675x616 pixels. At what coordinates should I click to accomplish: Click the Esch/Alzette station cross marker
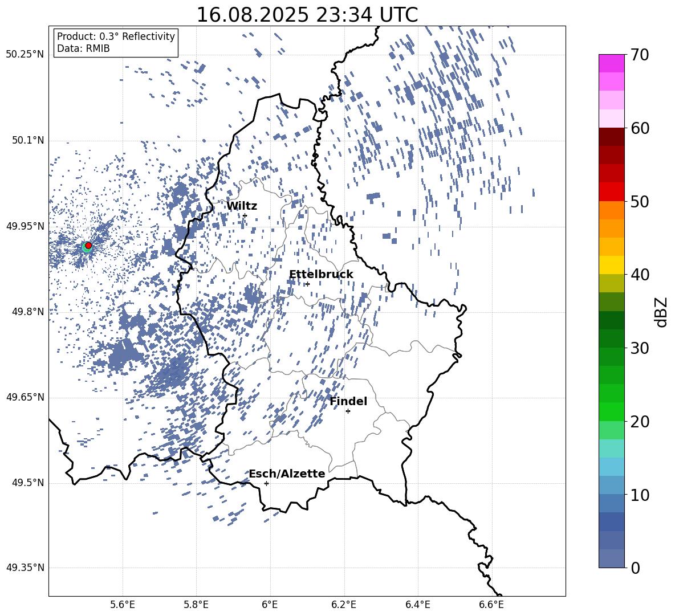266,483
